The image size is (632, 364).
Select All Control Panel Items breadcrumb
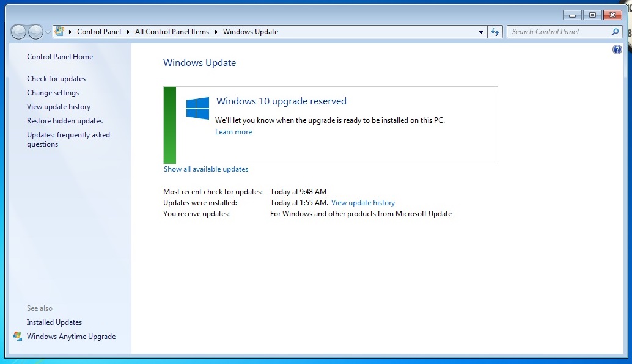coord(172,32)
